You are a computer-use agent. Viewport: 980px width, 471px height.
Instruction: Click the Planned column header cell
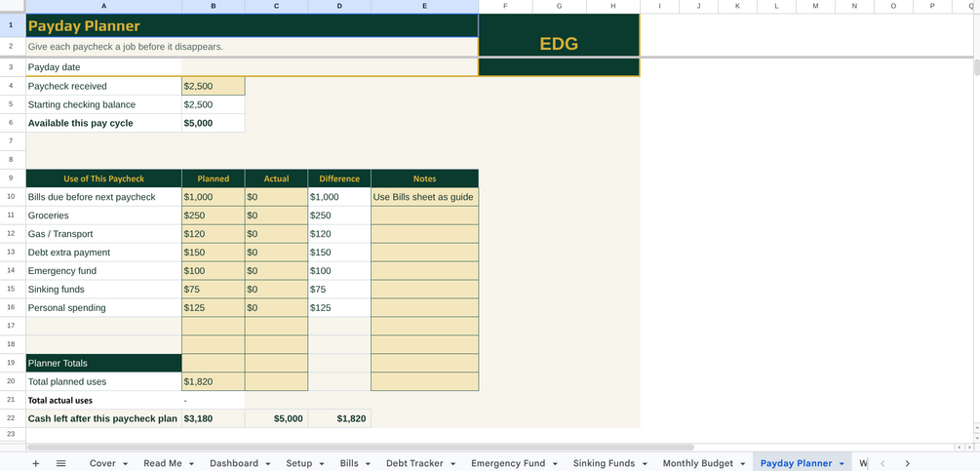point(214,178)
